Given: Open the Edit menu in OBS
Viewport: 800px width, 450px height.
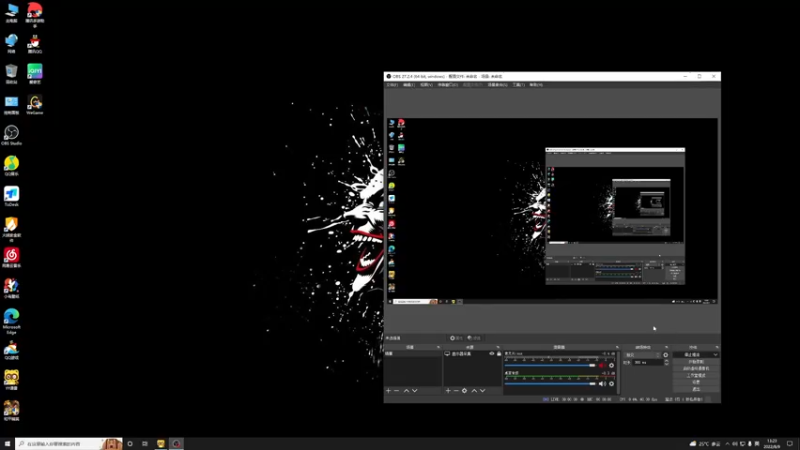Looking at the screenshot, I should tap(409, 85).
